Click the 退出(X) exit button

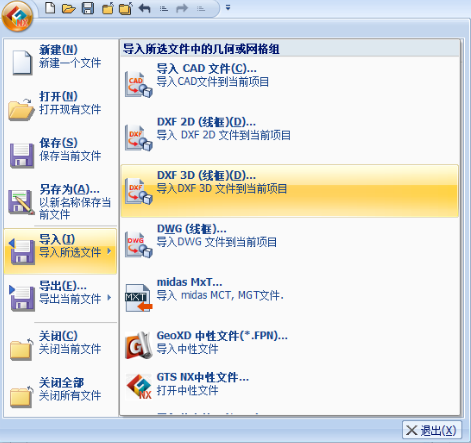(432, 430)
